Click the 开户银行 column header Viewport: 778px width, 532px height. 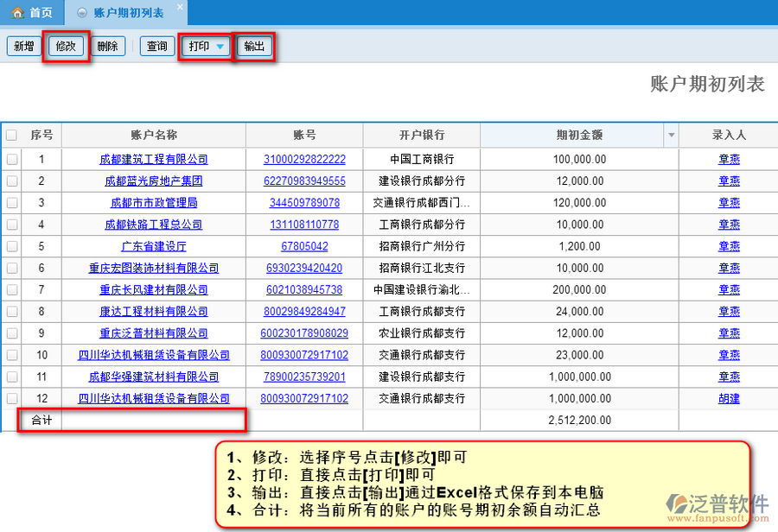[x=422, y=136]
